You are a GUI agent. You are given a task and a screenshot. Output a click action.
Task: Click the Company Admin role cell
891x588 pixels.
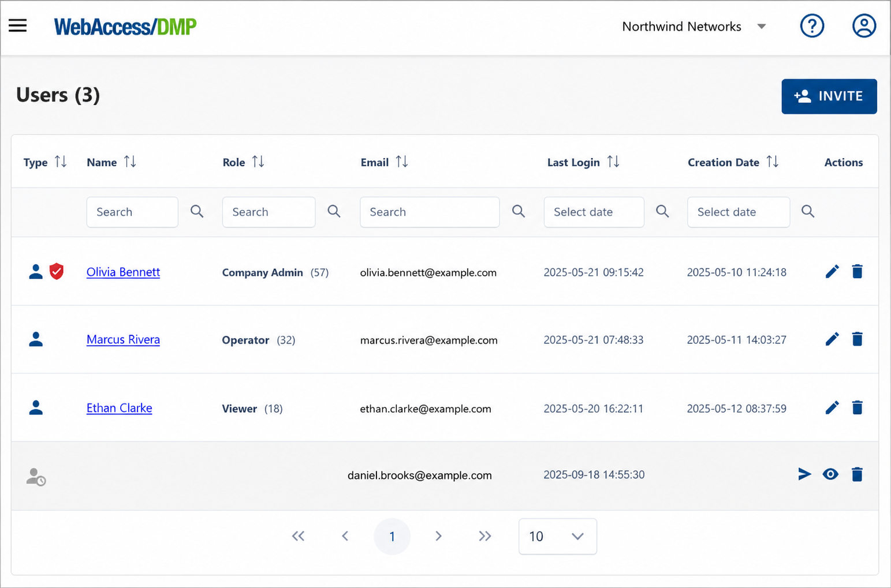tap(275, 272)
